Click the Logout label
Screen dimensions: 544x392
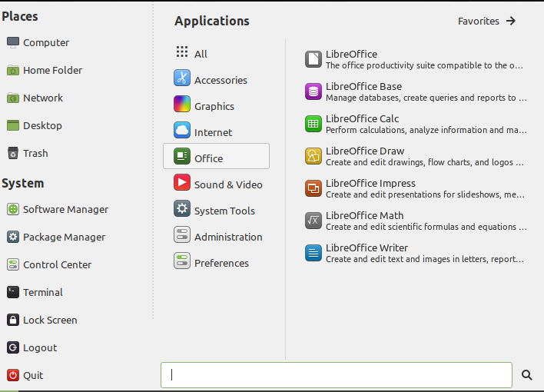point(40,348)
